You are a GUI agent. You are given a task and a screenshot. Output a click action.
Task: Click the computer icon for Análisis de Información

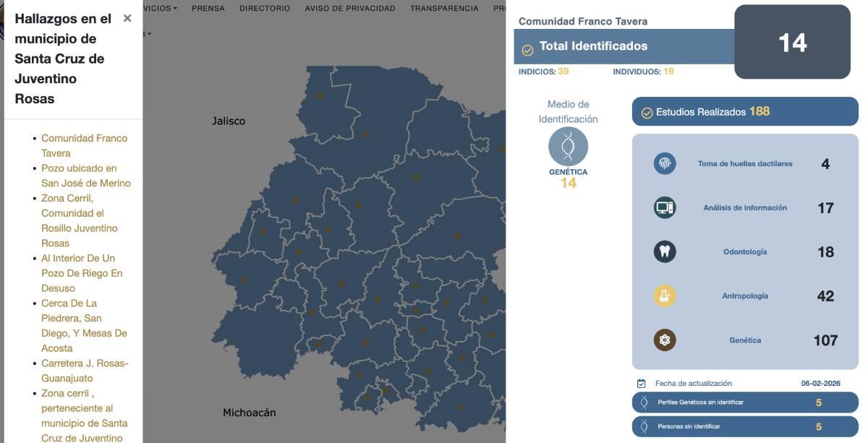point(665,207)
